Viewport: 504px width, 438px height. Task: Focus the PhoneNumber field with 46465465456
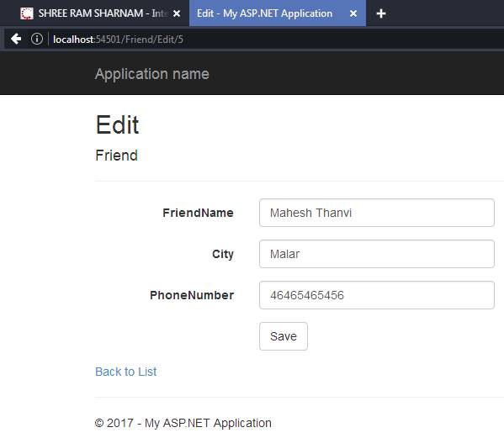[x=377, y=295]
